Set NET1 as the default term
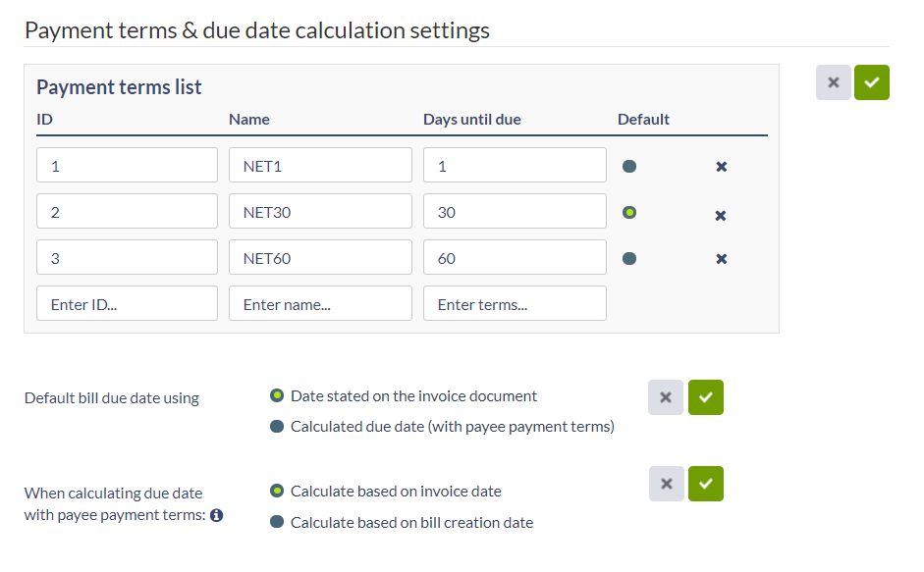Image resolution: width=924 pixels, height=572 pixels. click(x=629, y=166)
